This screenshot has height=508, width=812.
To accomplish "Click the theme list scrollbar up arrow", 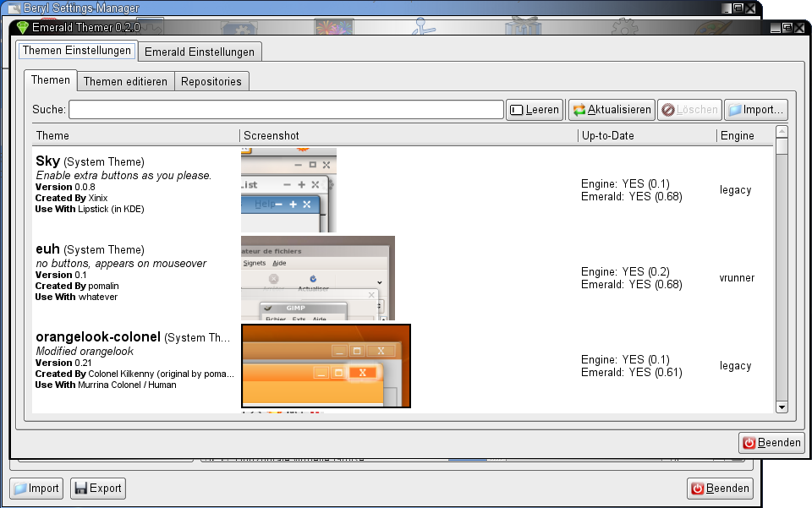I will [x=782, y=132].
